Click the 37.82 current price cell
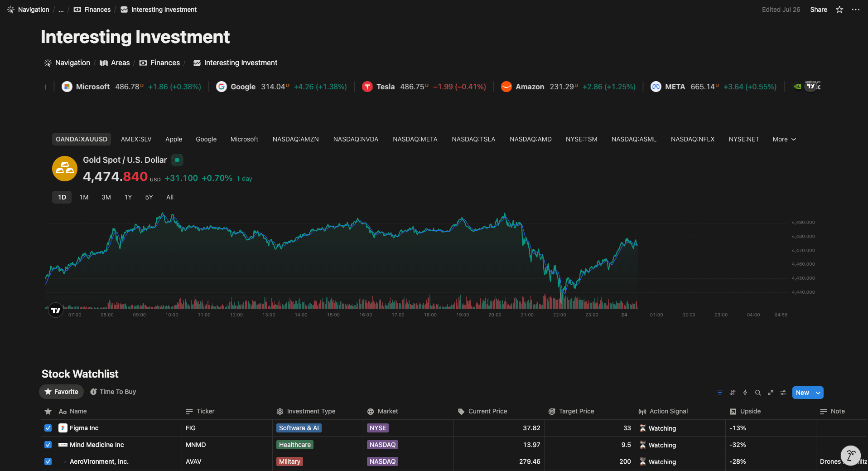 (499, 428)
